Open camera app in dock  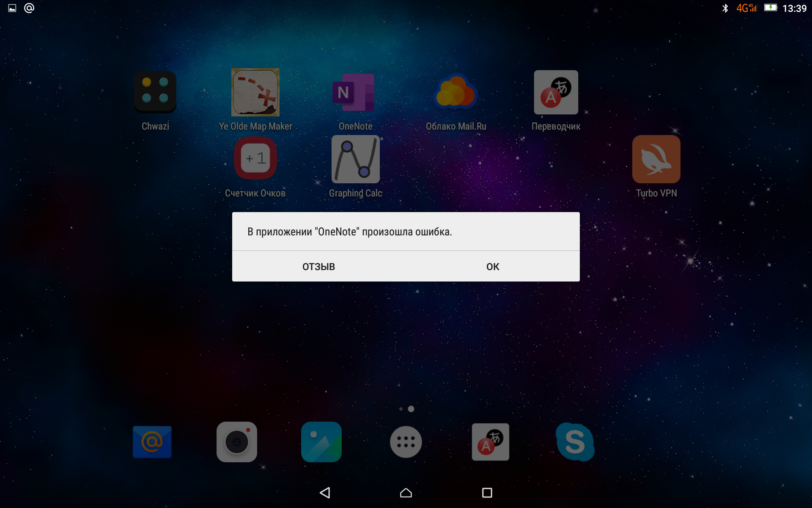tap(237, 441)
